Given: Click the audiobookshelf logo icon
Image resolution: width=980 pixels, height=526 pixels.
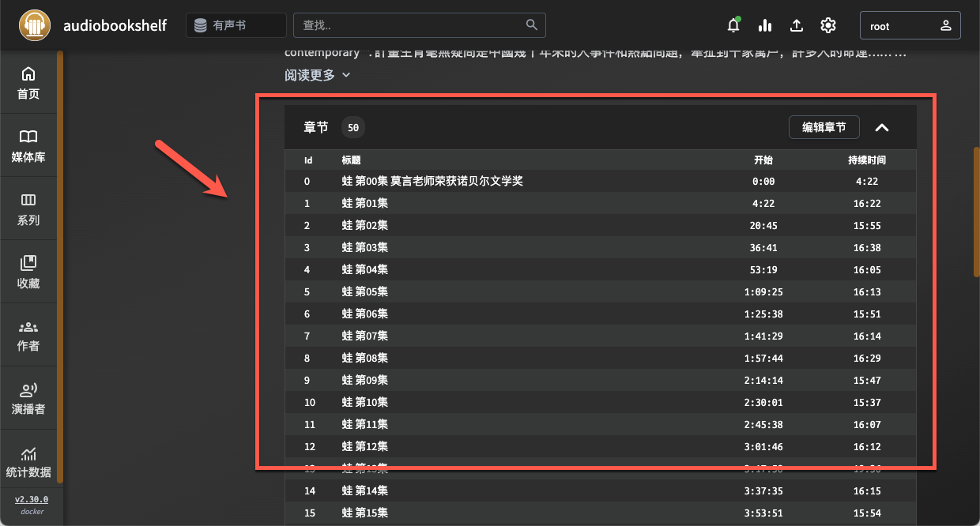Looking at the screenshot, I should 34,25.
